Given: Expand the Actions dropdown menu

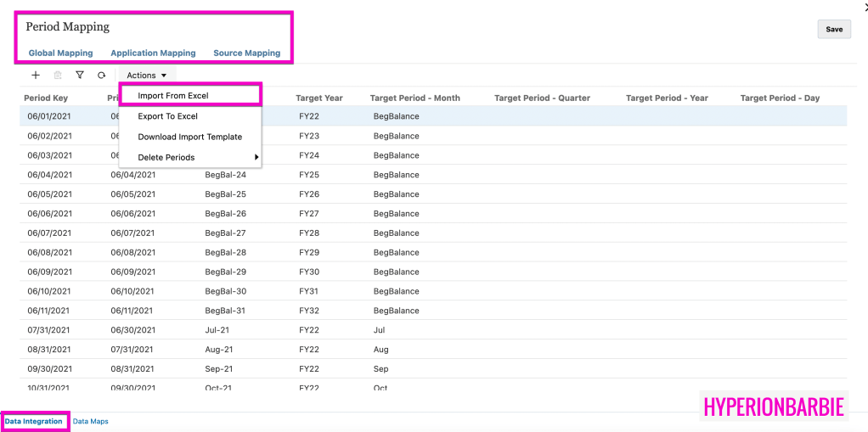Looking at the screenshot, I should click(147, 76).
